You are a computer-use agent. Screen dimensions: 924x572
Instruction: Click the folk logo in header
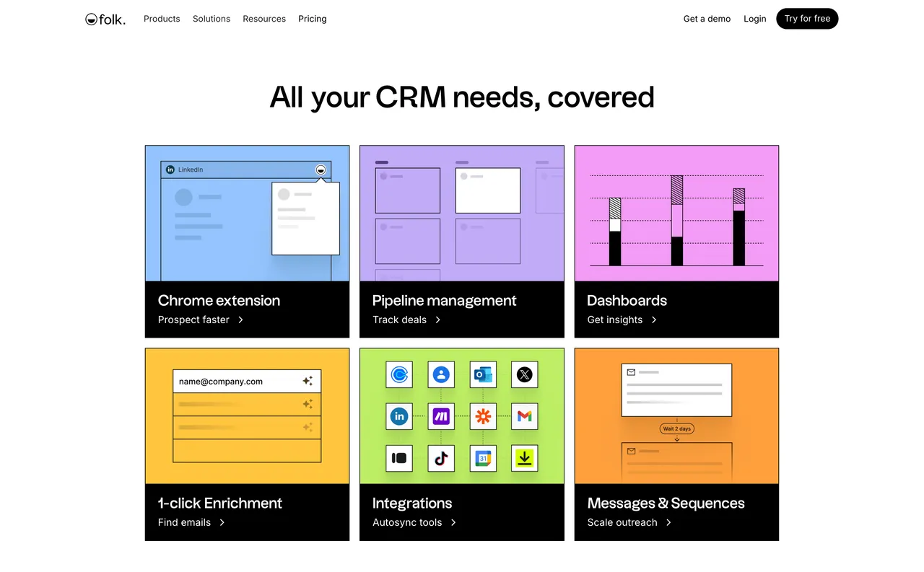point(105,19)
